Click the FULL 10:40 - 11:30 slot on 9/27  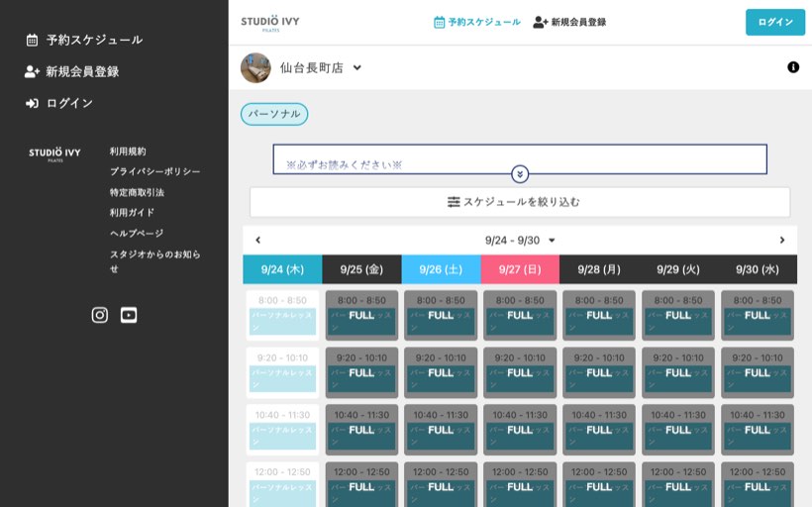click(x=520, y=430)
